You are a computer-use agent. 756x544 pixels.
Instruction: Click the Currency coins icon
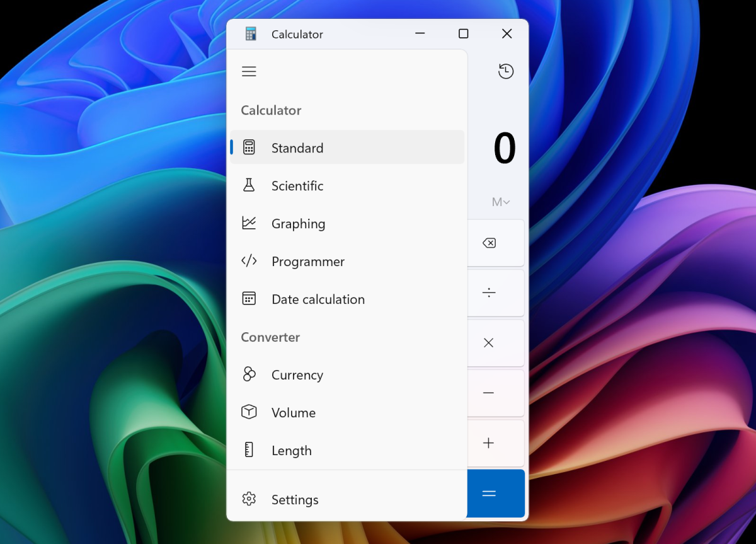point(249,374)
